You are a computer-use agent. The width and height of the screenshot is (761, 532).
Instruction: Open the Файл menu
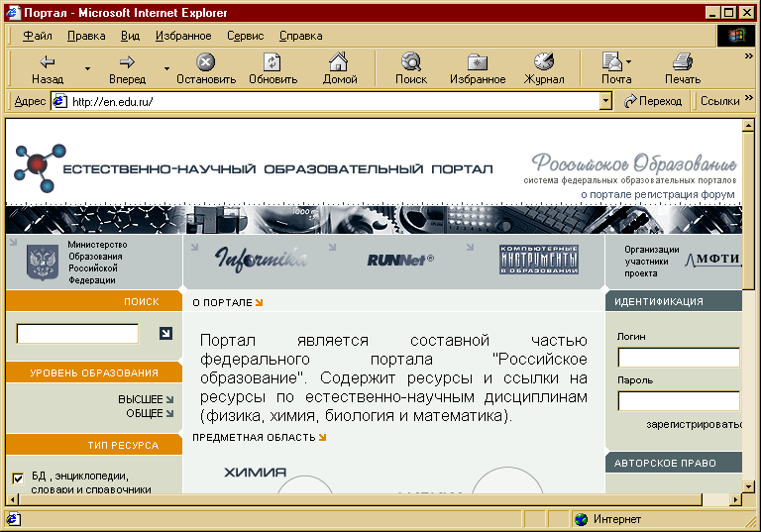pyautogui.click(x=38, y=36)
